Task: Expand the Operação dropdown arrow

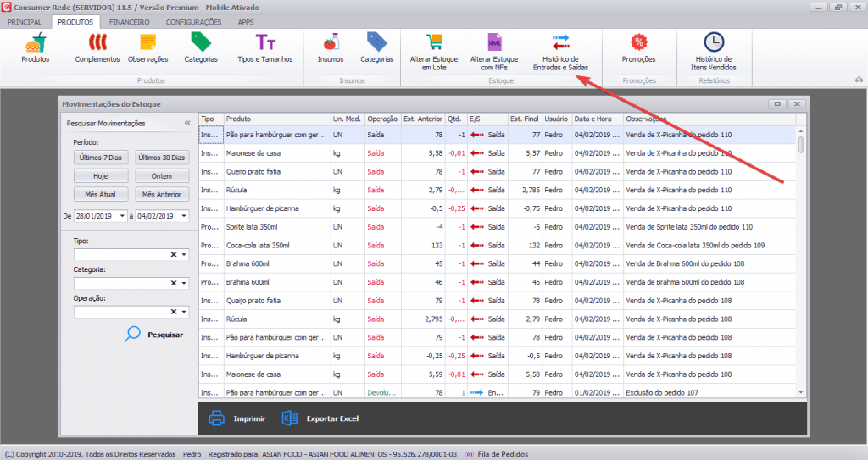Action: coord(184,312)
